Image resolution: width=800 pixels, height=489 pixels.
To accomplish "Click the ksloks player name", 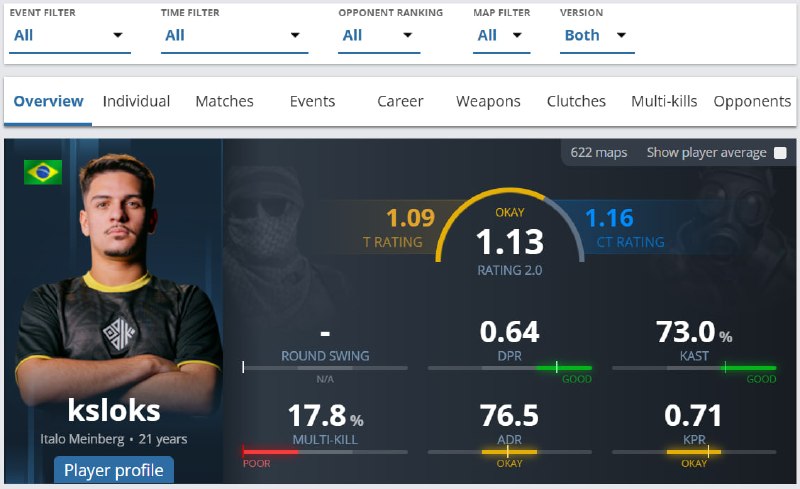I will tap(114, 410).
